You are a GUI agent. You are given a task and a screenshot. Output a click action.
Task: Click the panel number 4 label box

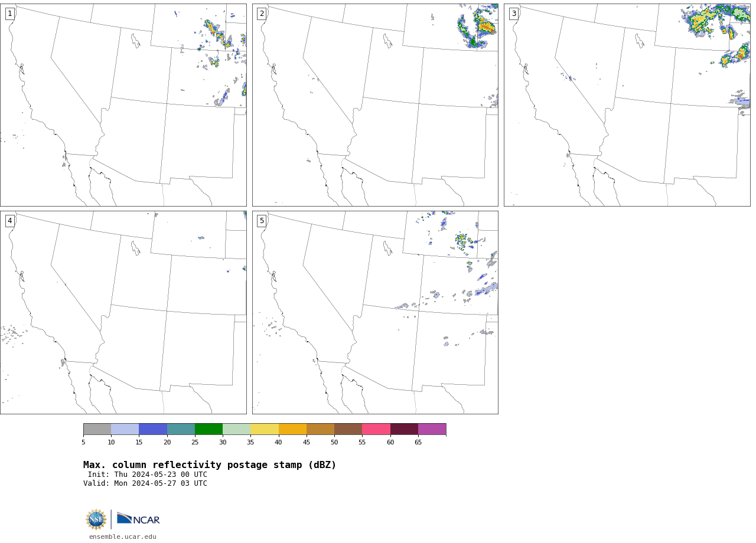pos(9,221)
